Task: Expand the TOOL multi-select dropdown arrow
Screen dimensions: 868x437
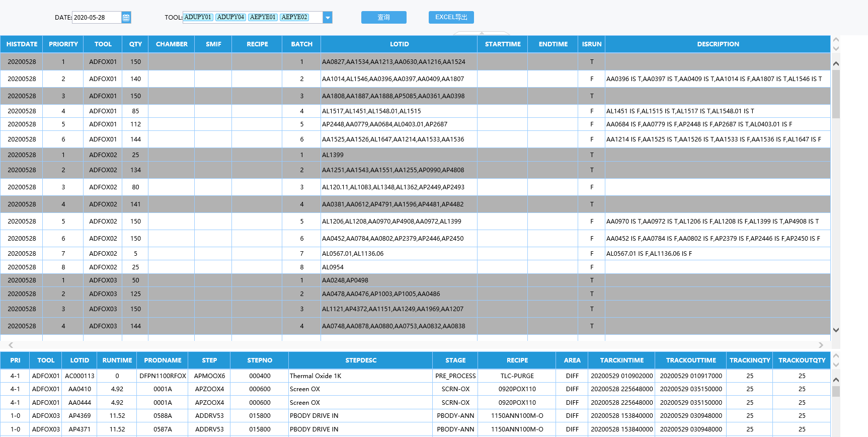Action: pos(328,18)
